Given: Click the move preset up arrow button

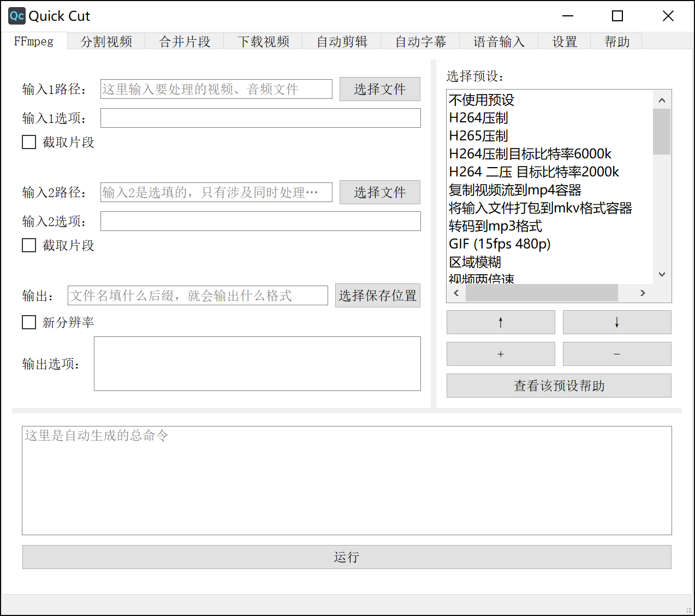Looking at the screenshot, I should pos(500,322).
